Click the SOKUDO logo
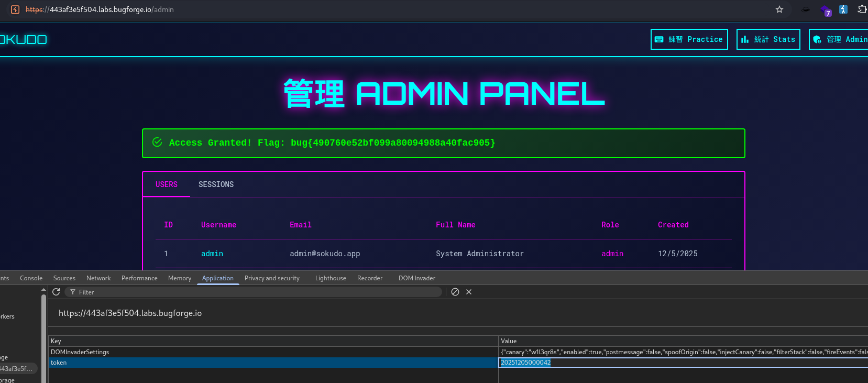 coord(23,39)
